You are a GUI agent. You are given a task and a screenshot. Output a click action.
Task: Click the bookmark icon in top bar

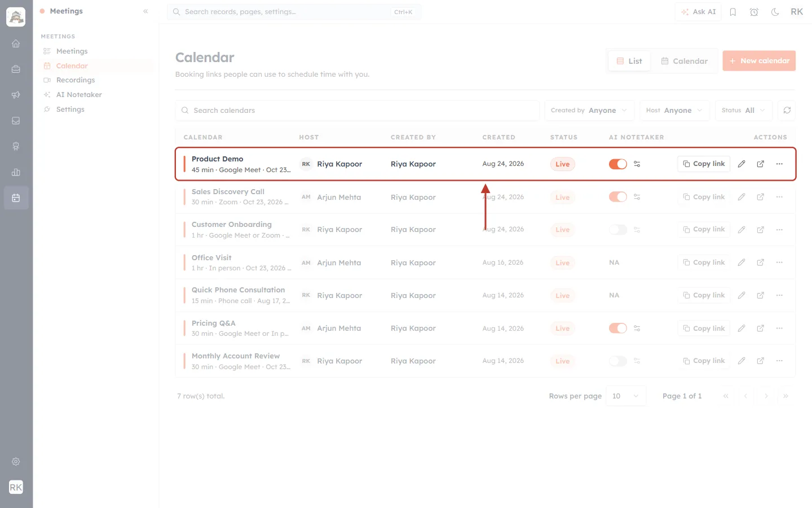click(x=733, y=12)
